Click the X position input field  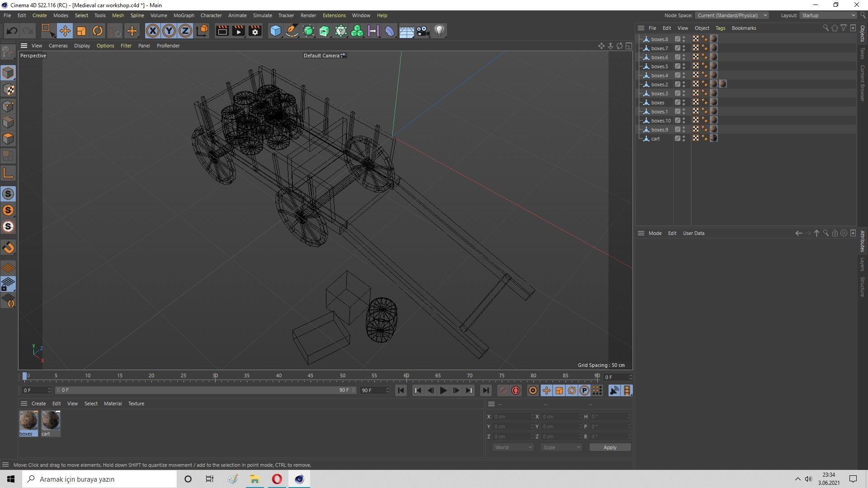[x=513, y=417]
